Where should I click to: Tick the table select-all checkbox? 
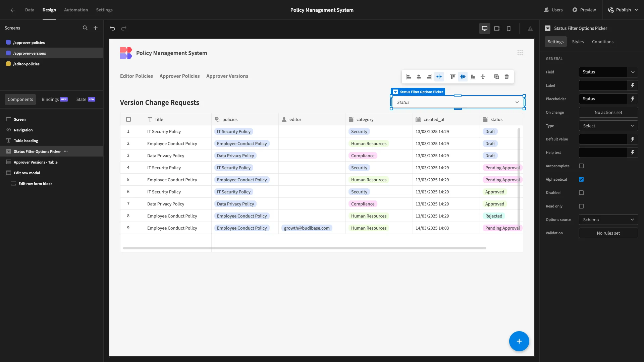pyautogui.click(x=128, y=119)
